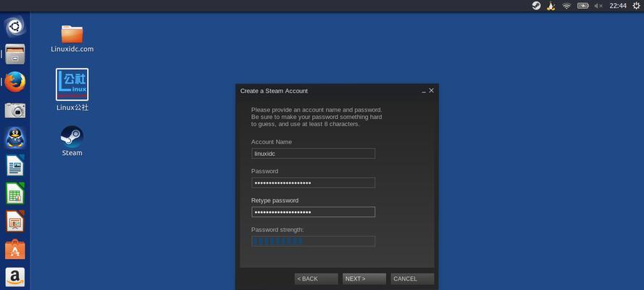Select the Linuxidc.com desktop folder

(72, 38)
